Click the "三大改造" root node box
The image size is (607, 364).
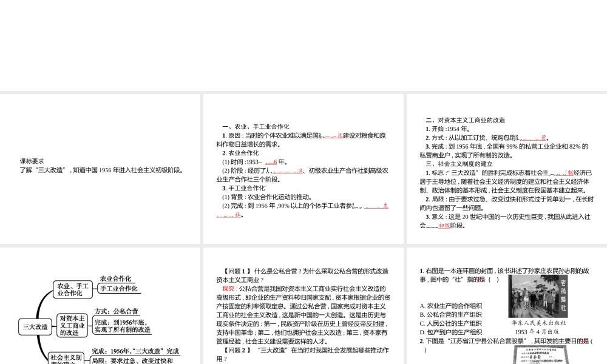[x=35, y=327]
